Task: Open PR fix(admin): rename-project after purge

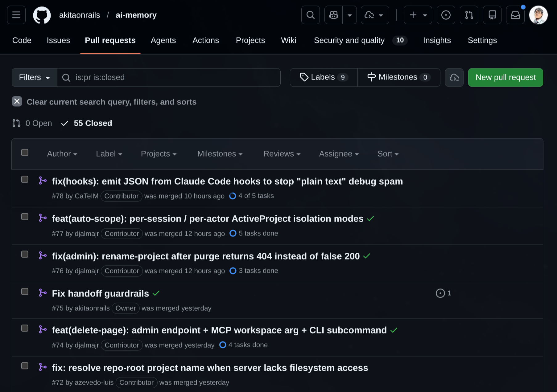Action: [206, 256]
